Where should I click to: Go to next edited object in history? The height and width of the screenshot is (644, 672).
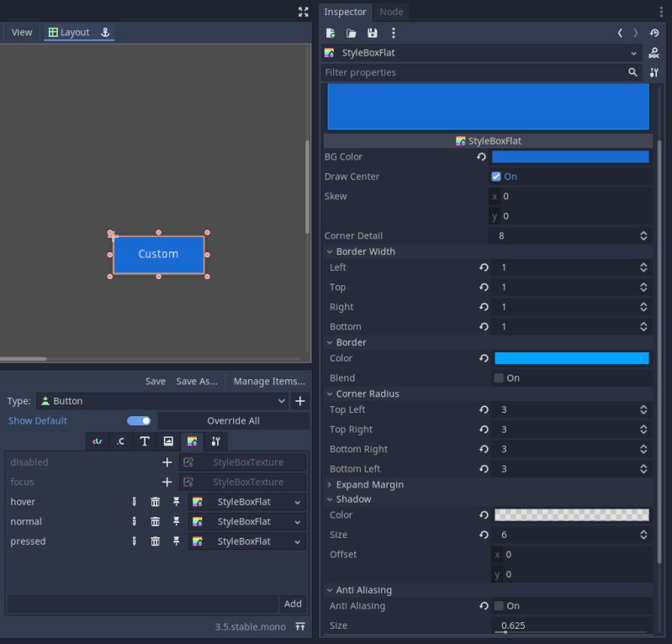point(635,33)
